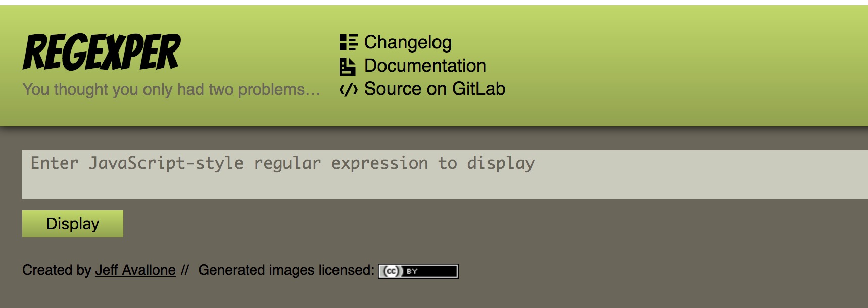Viewport: 868px width, 308px height.
Task: Click the Changelog list icon
Action: (348, 42)
